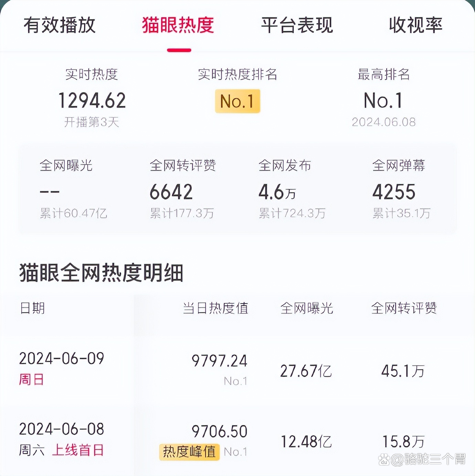
Task: Click the 日期 column header
Action: pos(32,308)
